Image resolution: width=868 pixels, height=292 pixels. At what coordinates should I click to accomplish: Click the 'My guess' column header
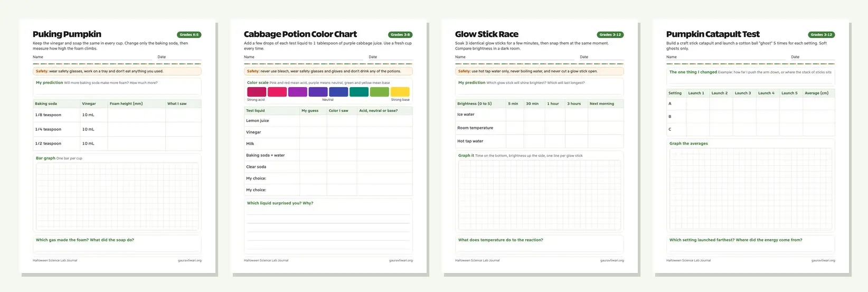(x=310, y=111)
